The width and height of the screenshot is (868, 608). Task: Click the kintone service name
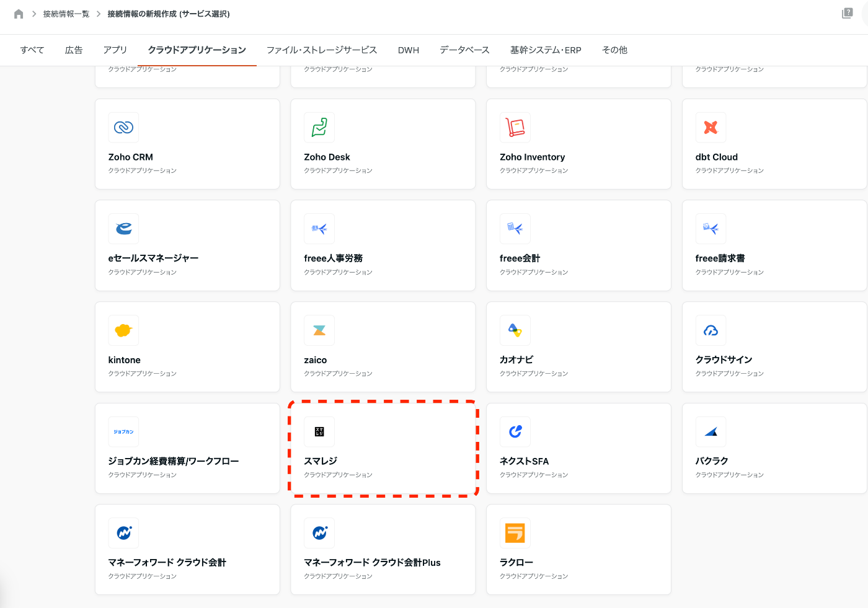(x=125, y=360)
